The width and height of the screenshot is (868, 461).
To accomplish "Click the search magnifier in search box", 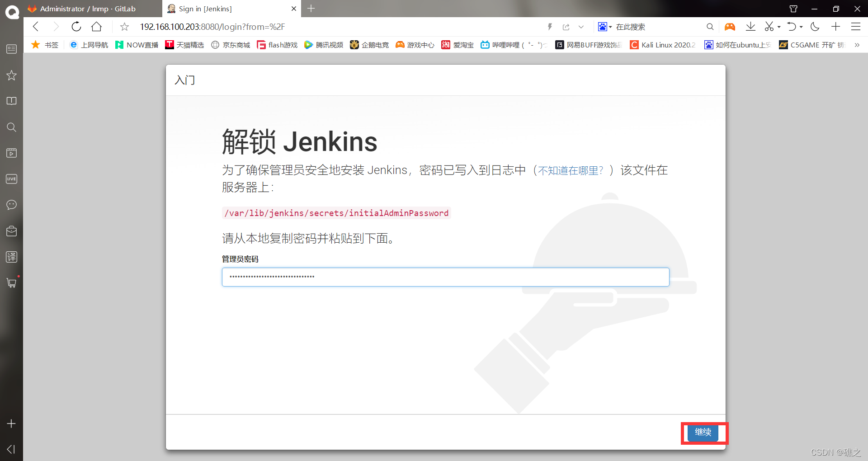I will tap(710, 27).
